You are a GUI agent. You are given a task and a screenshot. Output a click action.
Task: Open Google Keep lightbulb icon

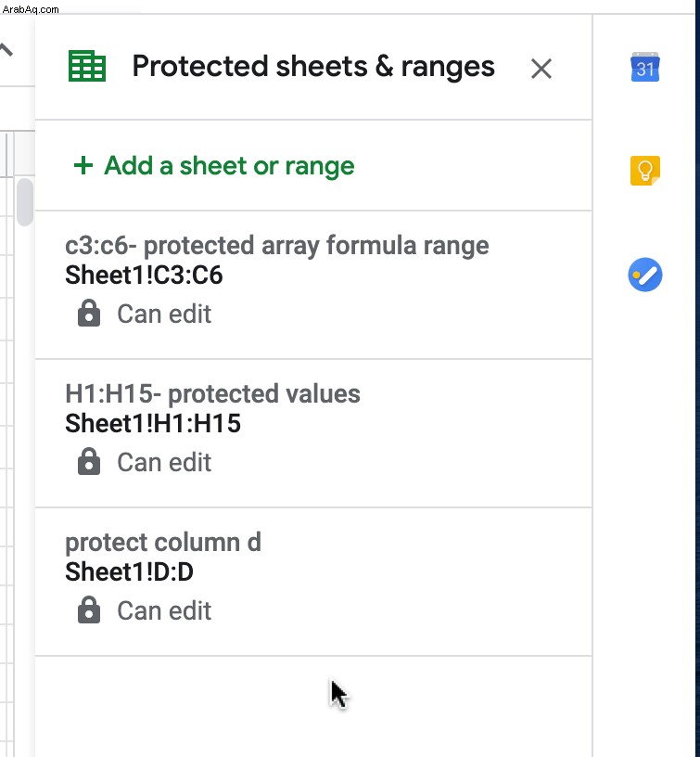click(x=645, y=171)
